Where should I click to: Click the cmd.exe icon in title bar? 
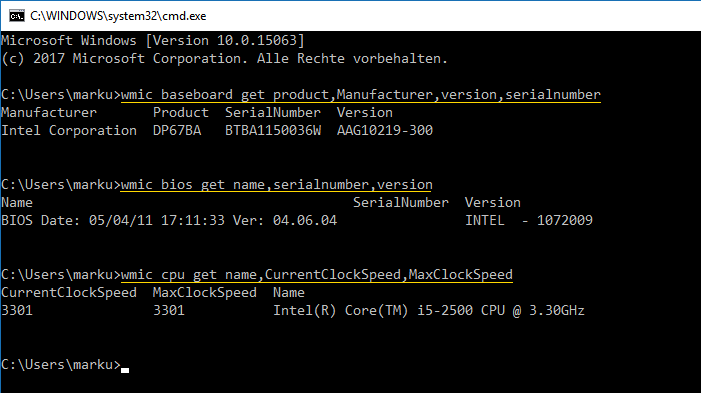17,16
